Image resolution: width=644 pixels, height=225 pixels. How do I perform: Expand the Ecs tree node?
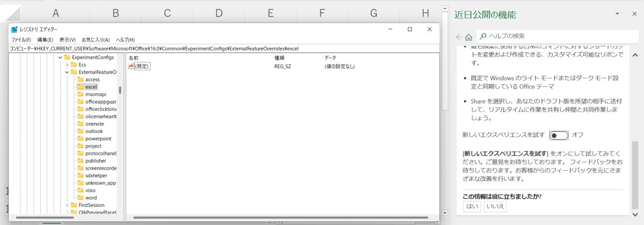tap(67, 64)
